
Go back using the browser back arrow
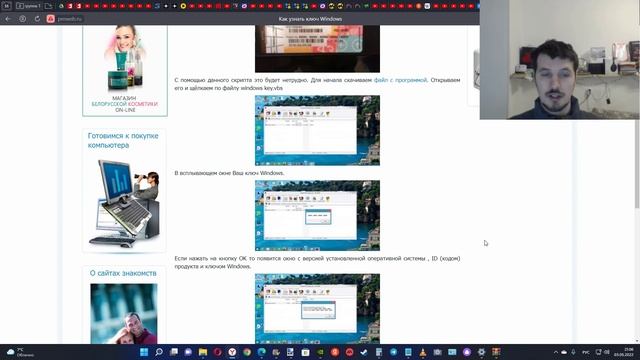(8, 19)
